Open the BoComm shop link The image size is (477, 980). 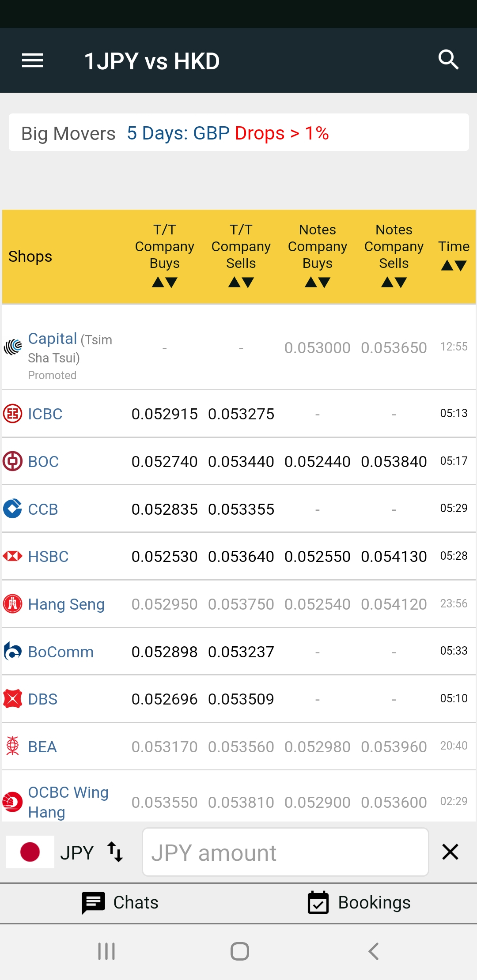click(61, 652)
